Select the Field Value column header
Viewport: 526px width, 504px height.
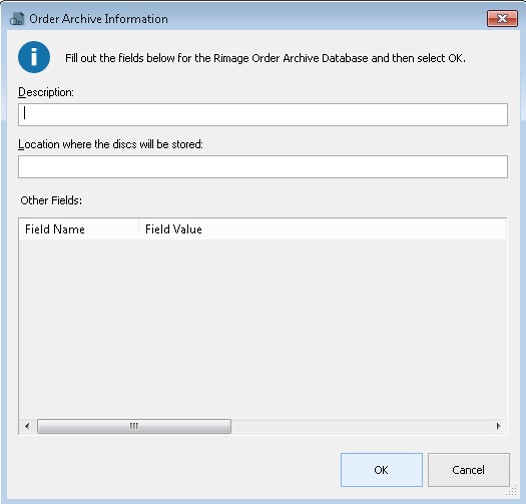click(322, 229)
